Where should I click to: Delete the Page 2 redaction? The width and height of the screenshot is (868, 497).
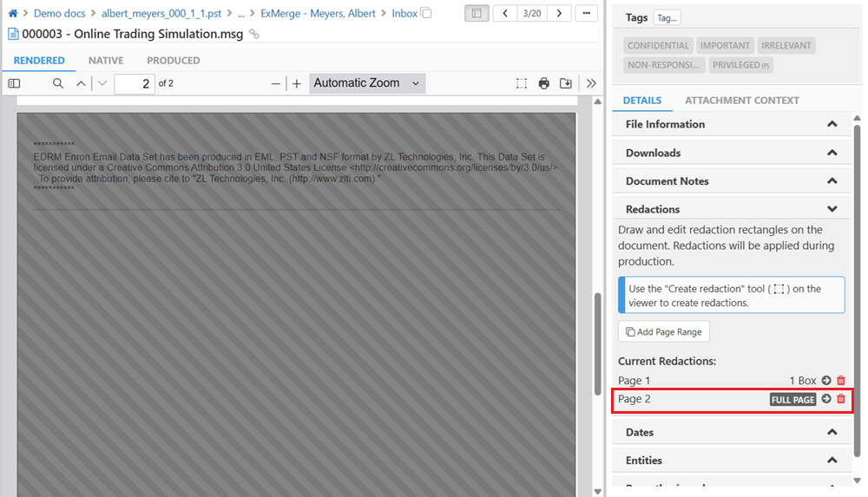841,399
